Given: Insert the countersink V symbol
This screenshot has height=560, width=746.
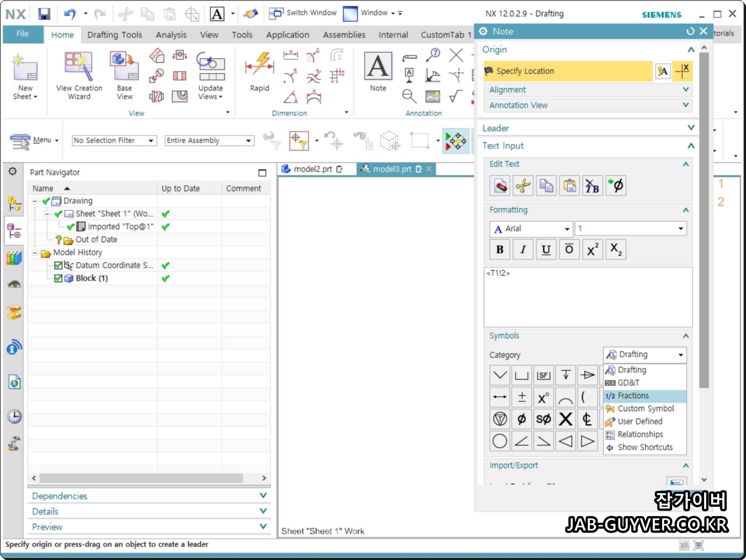Looking at the screenshot, I should [500, 375].
